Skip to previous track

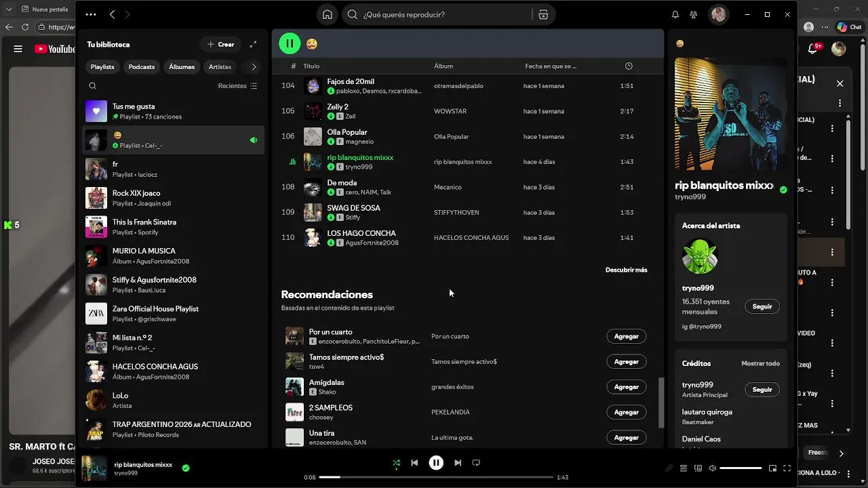(414, 463)
